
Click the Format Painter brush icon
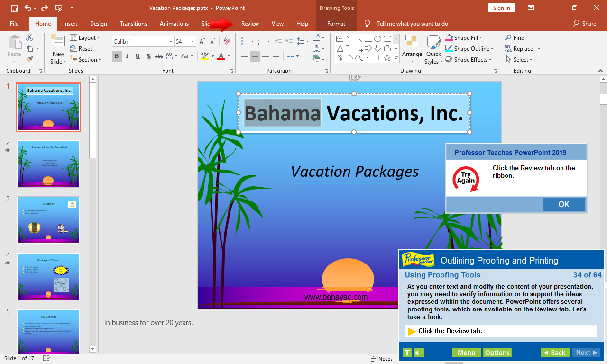point(29,59)
